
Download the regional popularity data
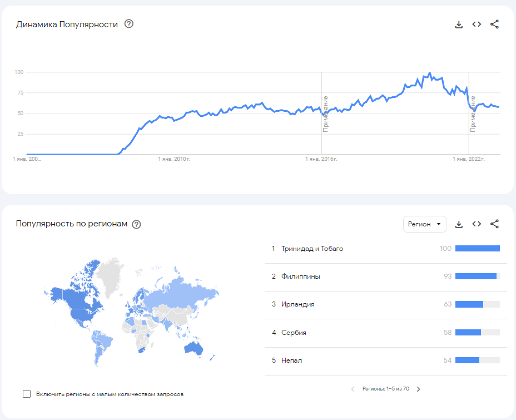(459, 224)
